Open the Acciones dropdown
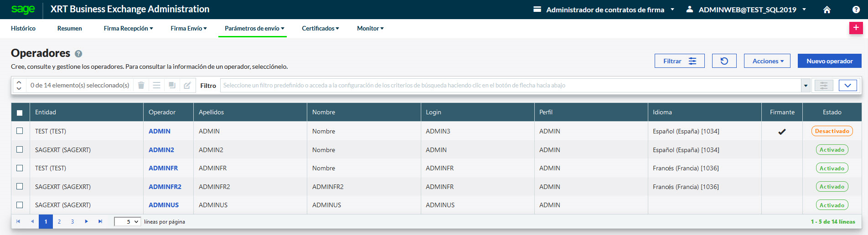 [768, 61]
